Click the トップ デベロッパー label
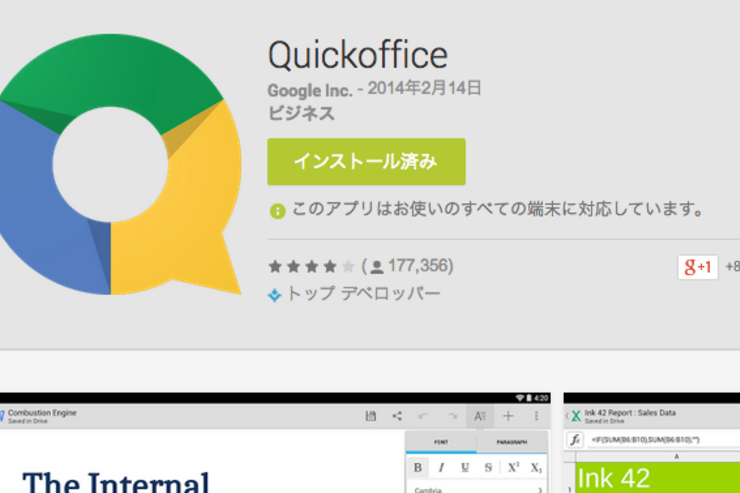Image resolution: width=740 pixels, height=493 pixels. 363,293
